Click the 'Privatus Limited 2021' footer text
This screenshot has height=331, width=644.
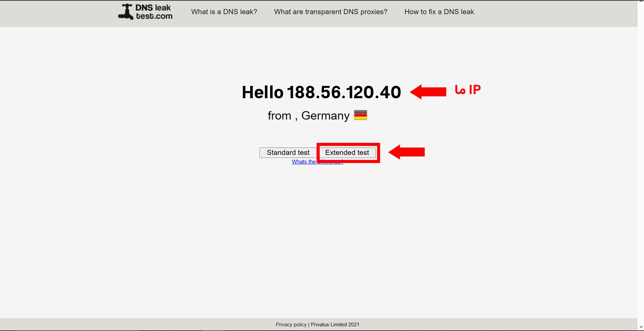[x=335, y=324]
